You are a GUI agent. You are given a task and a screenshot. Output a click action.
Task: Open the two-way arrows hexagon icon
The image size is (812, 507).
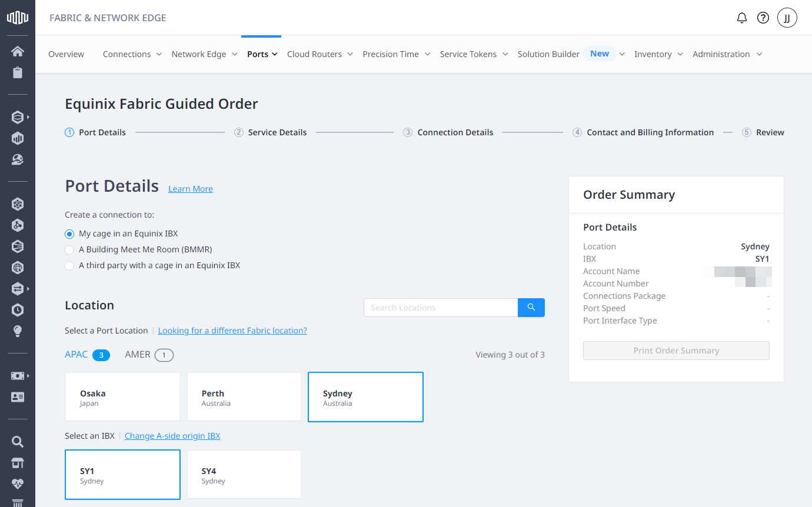point(18,289)
